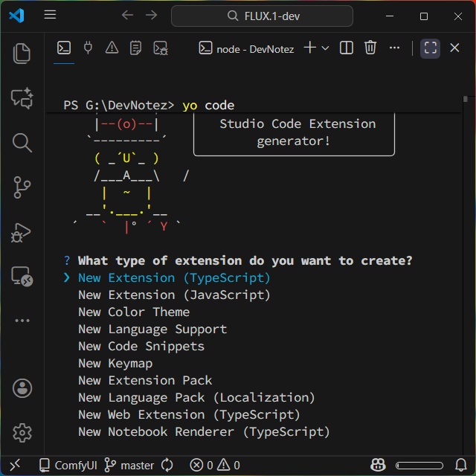Image resolution: width=476 pixels, height=476 pixels.
Task: Open Copilot status in status bar
Action: (379, 465)
